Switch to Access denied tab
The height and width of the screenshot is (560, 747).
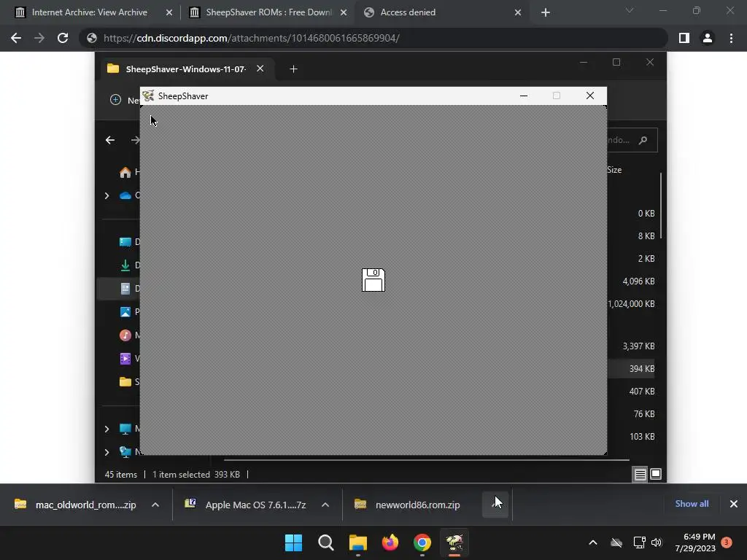[x=443, y=12]
